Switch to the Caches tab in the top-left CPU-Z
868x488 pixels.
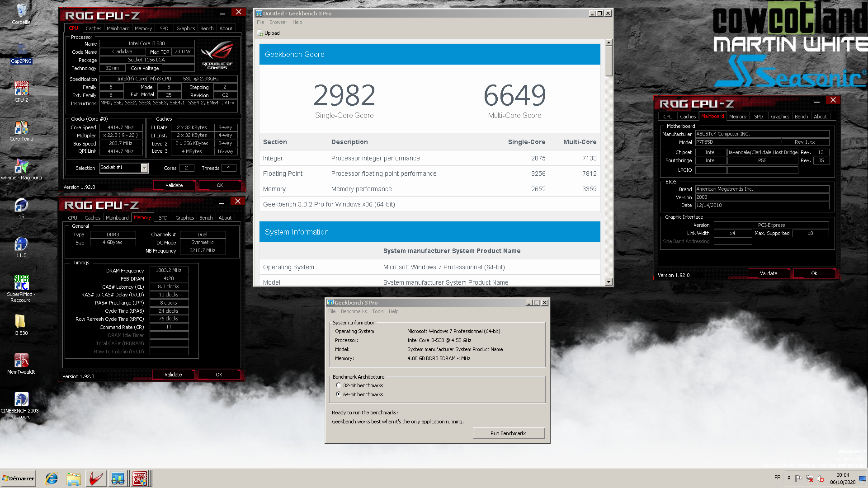click(x=93, y=28)
